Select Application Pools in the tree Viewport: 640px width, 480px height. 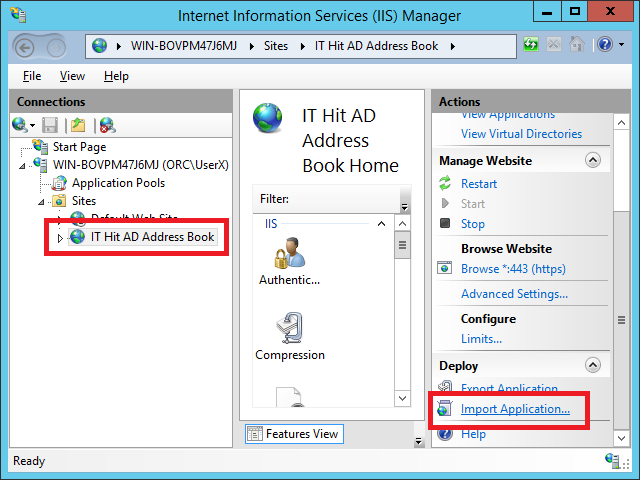[x=118, y=183]
